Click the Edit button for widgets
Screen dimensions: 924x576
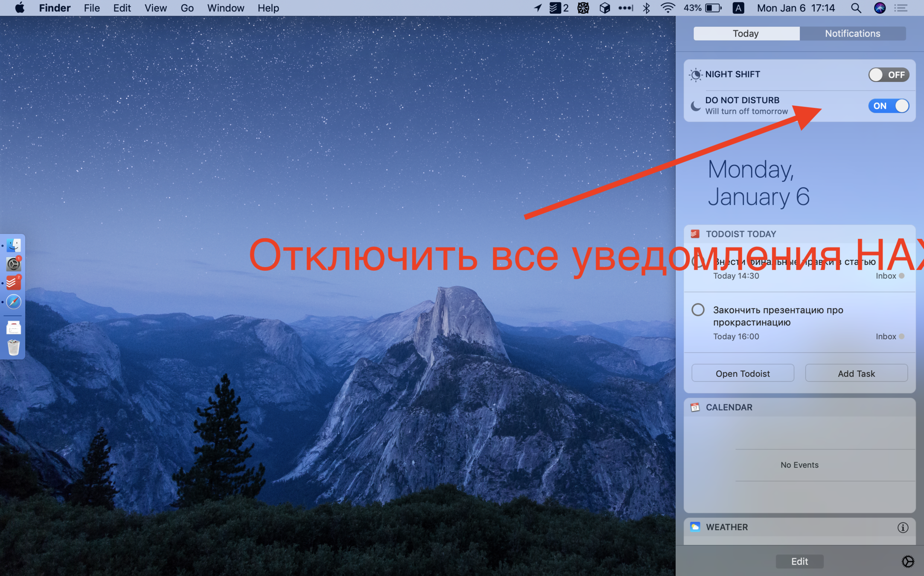(x=799, y=561)
